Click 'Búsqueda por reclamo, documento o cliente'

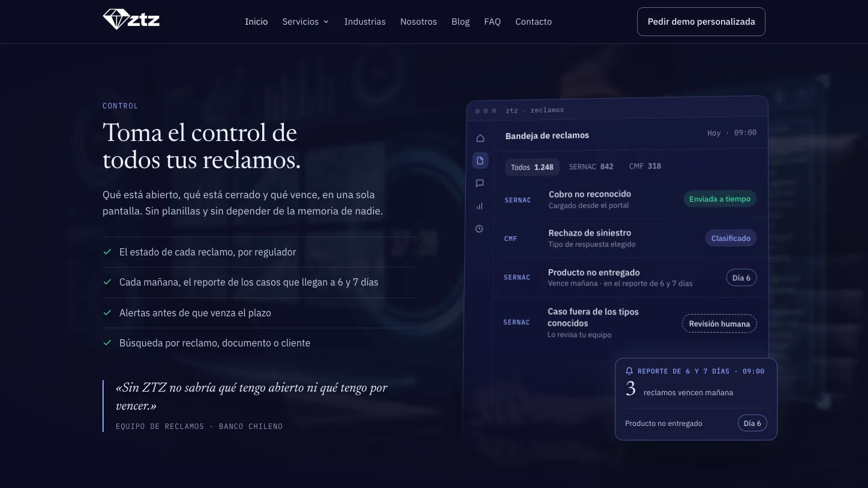tap(215, 343)
